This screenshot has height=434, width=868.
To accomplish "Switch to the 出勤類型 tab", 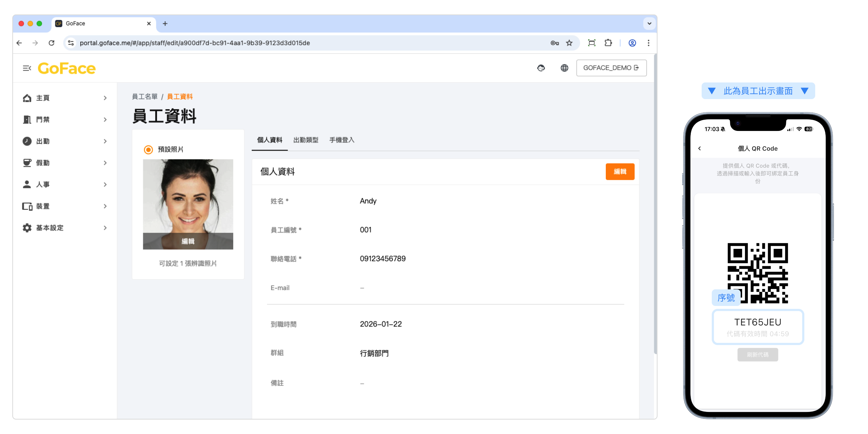I will pos(306,140).
